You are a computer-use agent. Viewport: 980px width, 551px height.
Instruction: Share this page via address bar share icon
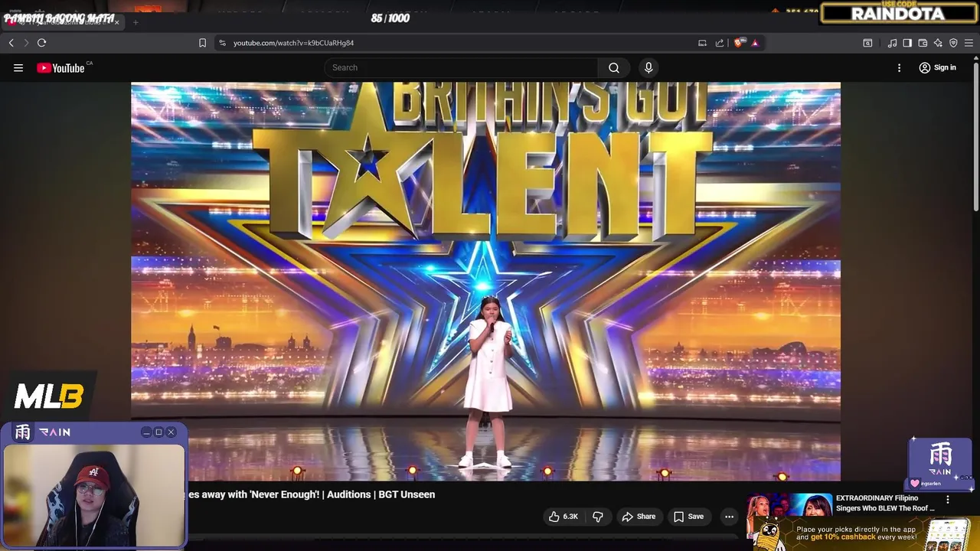tap(720, 43)
